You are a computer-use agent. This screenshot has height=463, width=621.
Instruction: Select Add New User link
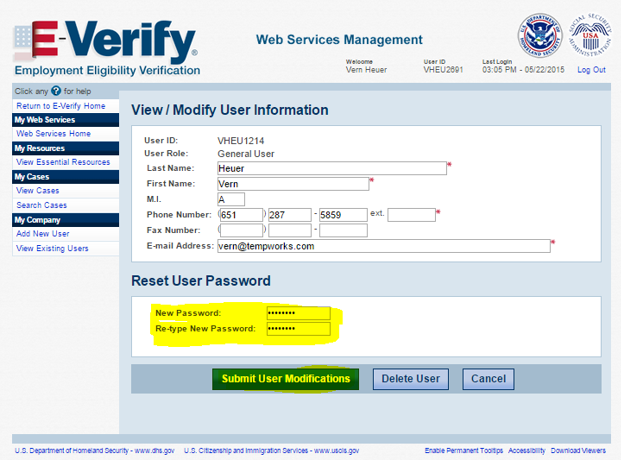(x=43, y=234)
